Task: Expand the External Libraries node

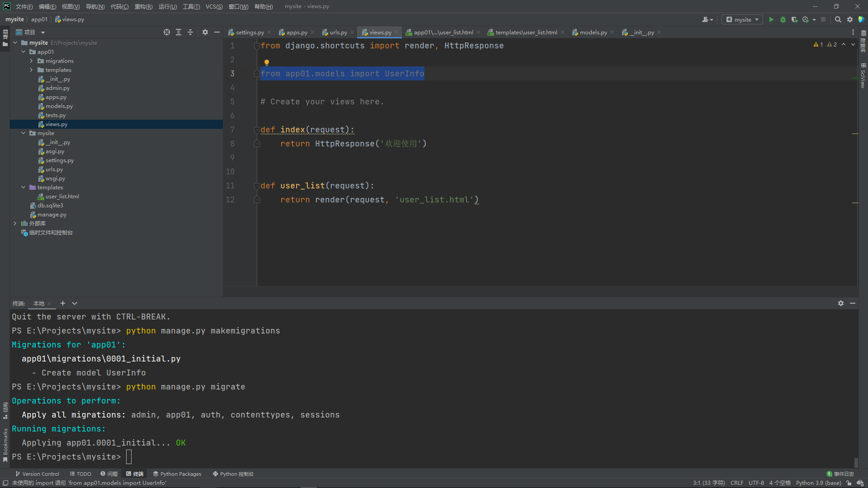Action: (15, 223)
